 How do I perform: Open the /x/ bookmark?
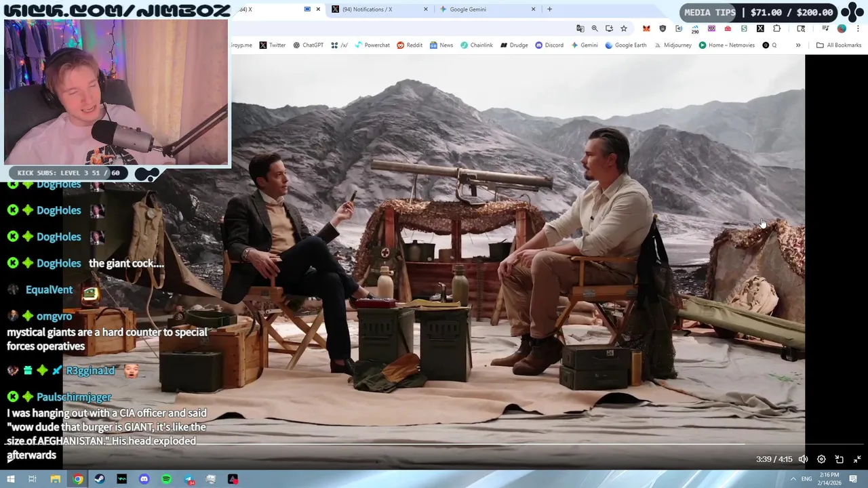(339, 45)
